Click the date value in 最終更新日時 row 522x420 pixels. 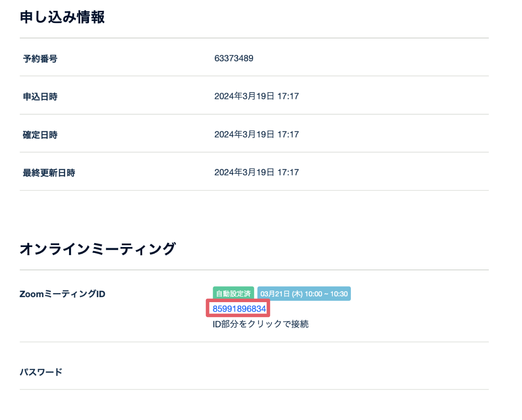(256, 173)
